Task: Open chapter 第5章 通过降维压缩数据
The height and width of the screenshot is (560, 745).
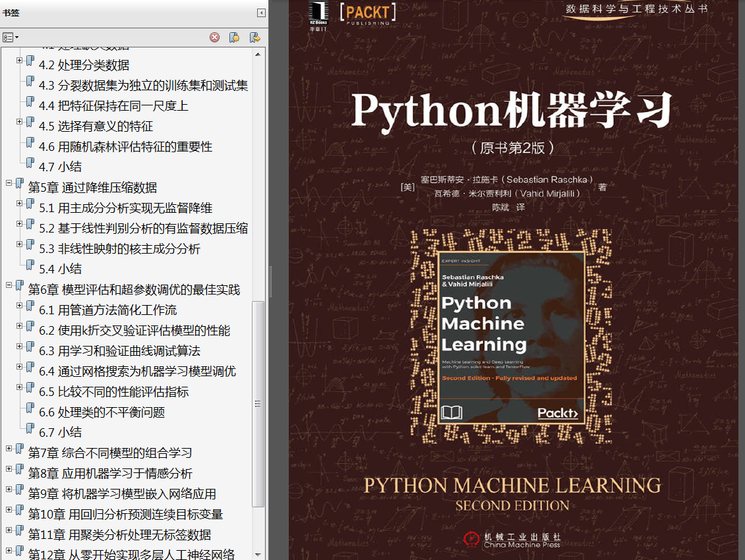Action: click(93, 188)
